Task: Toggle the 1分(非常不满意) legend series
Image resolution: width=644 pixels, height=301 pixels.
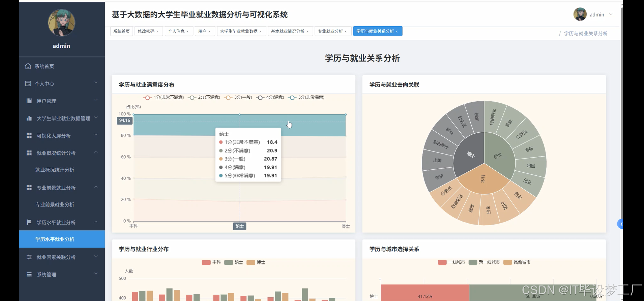Action: [x=164, y=97]
